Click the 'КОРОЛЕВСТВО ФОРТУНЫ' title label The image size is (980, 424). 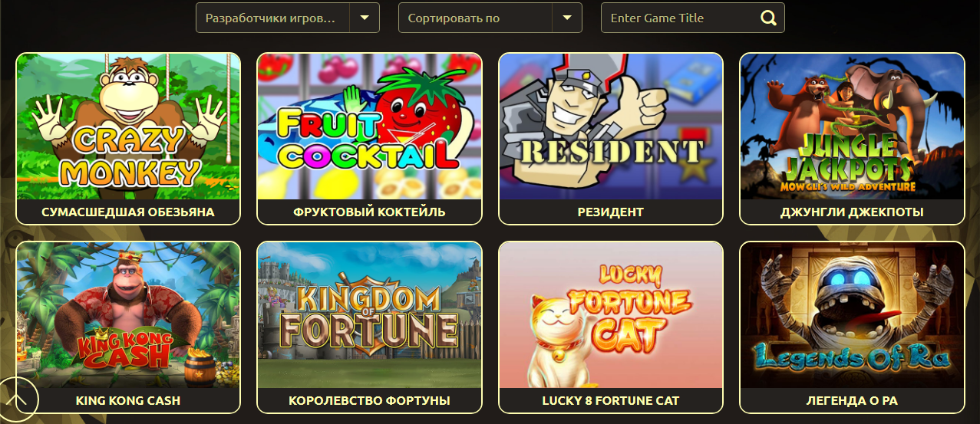(x=369, y=401)
